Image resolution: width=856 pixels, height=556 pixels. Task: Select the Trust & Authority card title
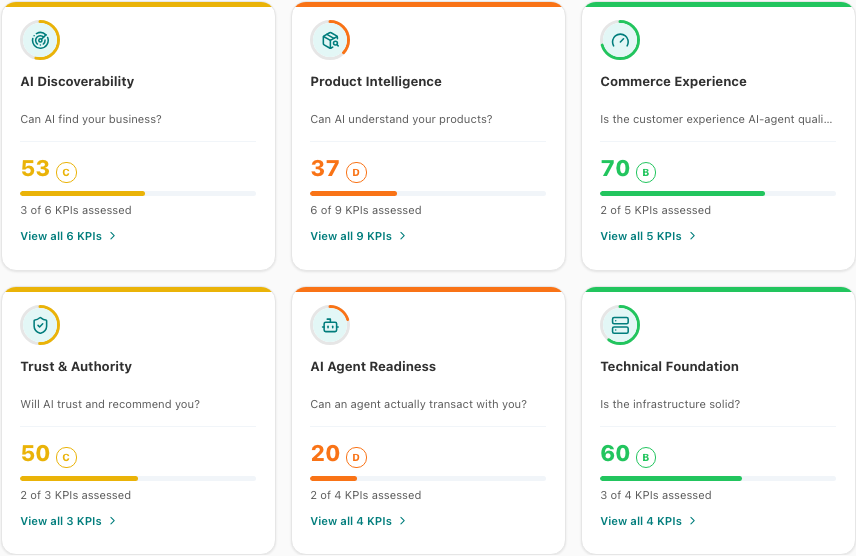pyautogui.click(x=76, y=366)
